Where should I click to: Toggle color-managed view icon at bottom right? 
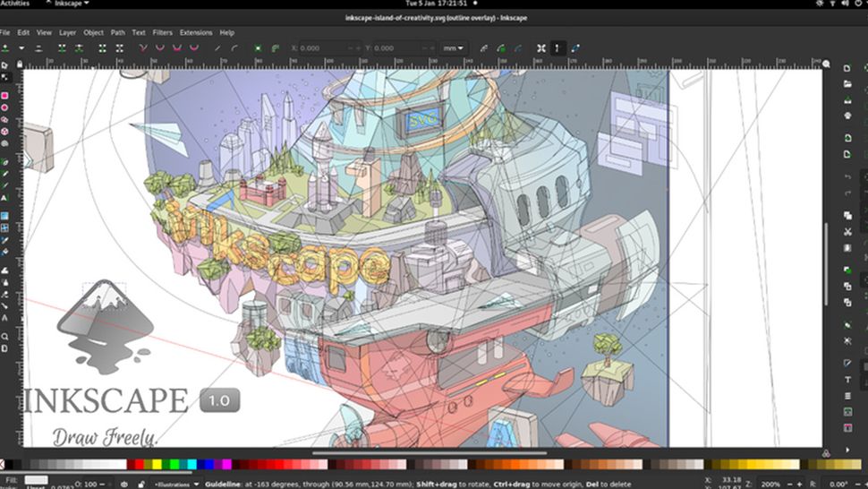click(x=826, y=453)
